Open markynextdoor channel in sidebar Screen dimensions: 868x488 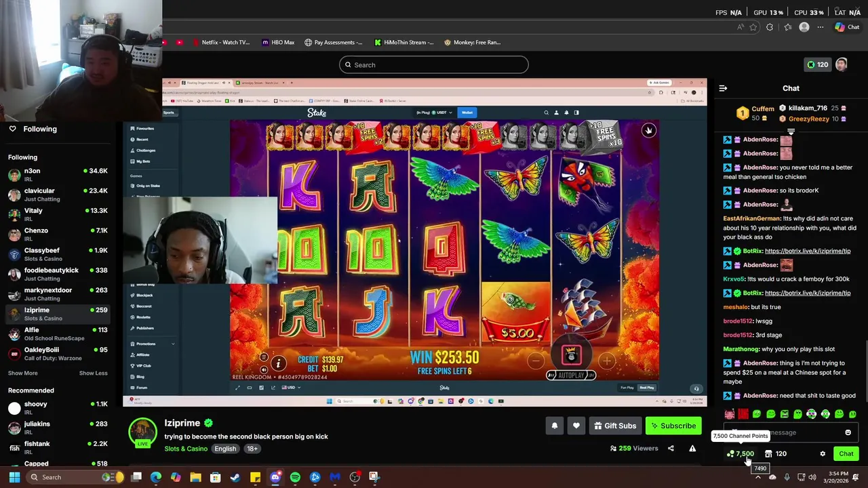click(58, 294)
